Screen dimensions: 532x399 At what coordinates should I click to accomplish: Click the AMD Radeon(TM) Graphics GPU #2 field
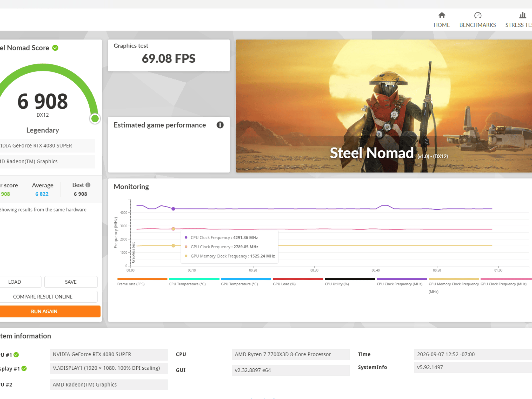click(x=109, y=385)
